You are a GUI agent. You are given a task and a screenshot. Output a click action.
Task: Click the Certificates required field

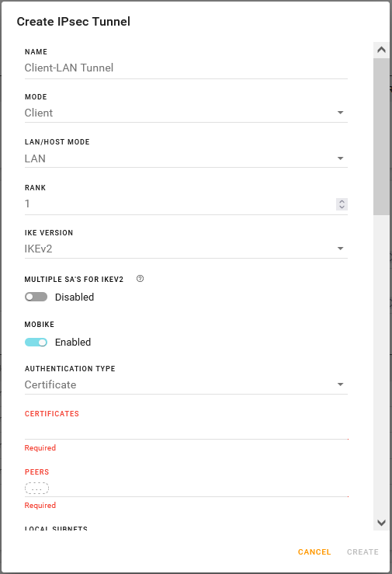coord(186,430)
